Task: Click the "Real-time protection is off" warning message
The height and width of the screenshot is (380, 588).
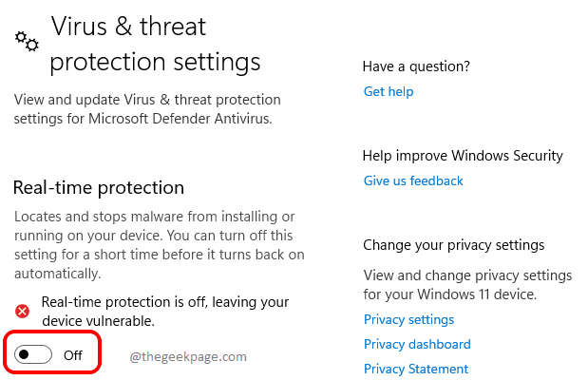Action: (165, 312)
